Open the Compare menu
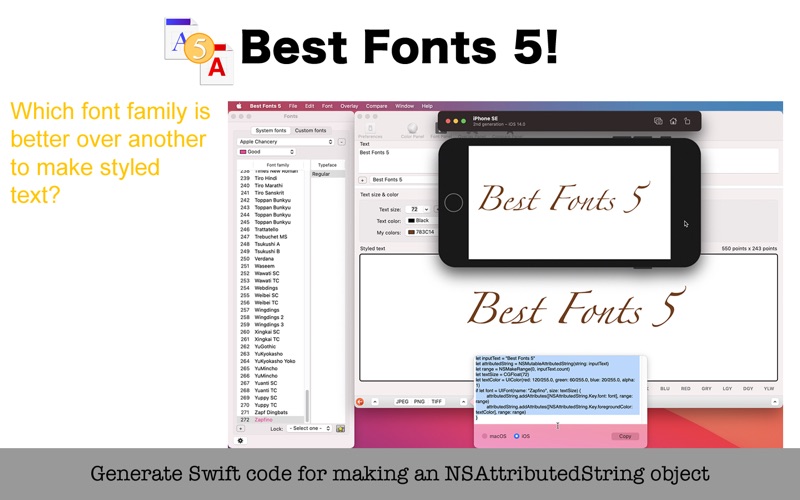 (377, 106)
